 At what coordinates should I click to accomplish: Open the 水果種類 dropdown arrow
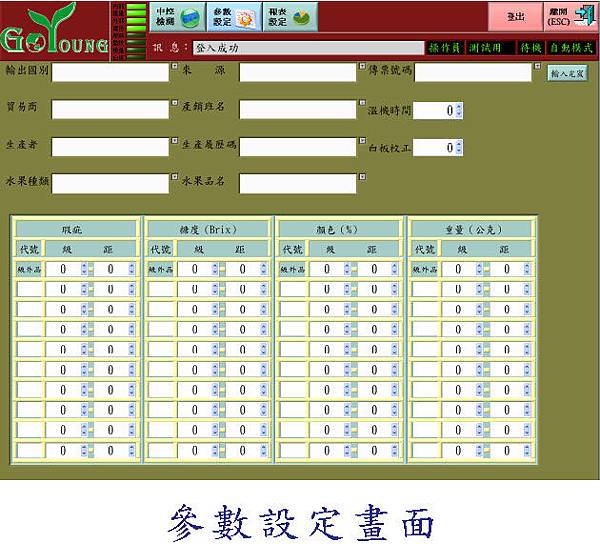point(174,177)
